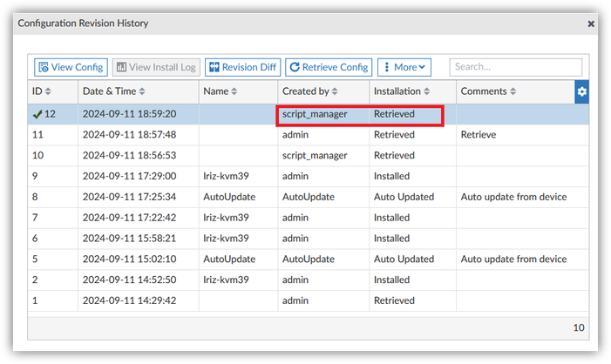Sort by Installation column

[x=402, y=91]
